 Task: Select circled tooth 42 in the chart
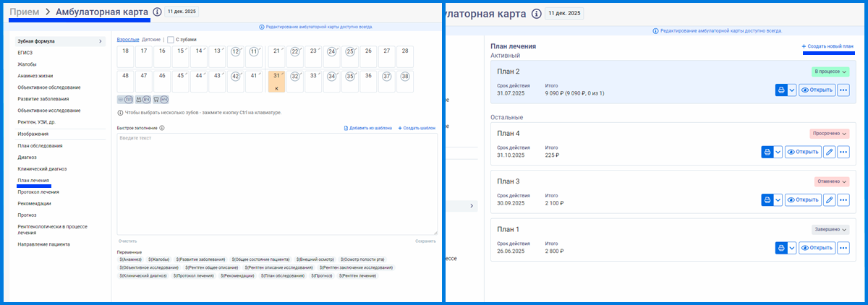point(236,76)
